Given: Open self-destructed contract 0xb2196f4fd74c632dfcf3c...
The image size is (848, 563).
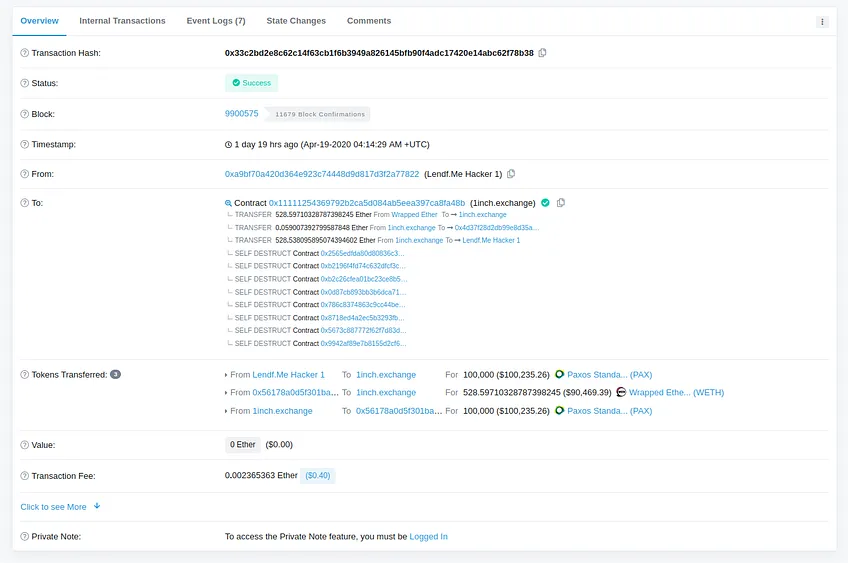Looking at the screenshot, I should click(363, 266).
